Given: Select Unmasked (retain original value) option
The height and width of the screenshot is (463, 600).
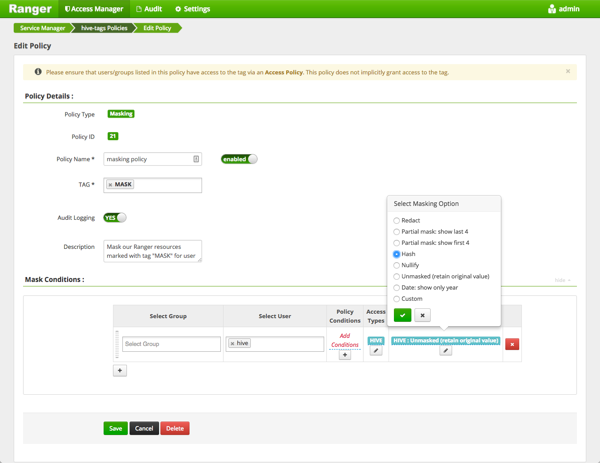Looking at the screenshot, I should click(396, 276).
